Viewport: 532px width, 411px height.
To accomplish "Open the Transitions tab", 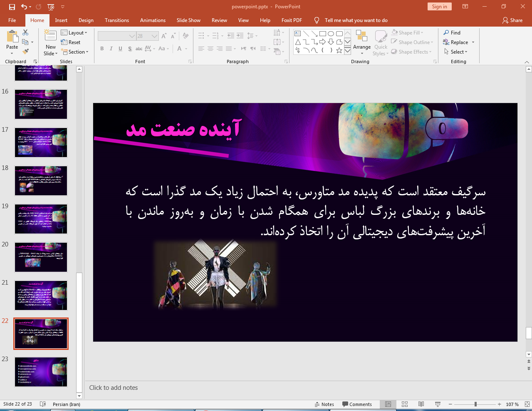I will pos(117,20).
